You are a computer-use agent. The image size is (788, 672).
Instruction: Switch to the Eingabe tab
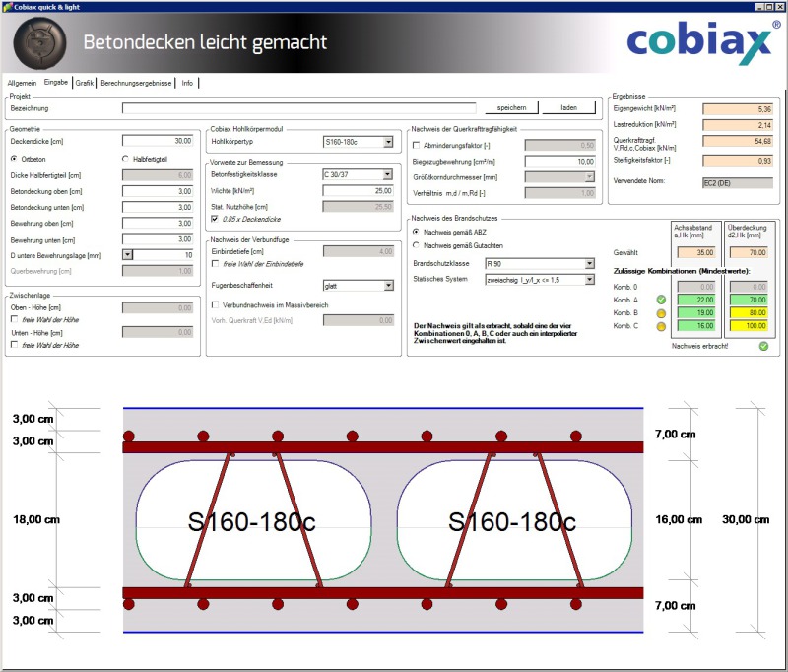tap(56, 82)
